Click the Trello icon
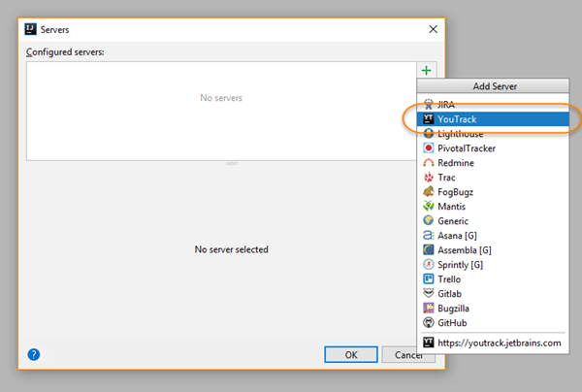 point(429,278)
